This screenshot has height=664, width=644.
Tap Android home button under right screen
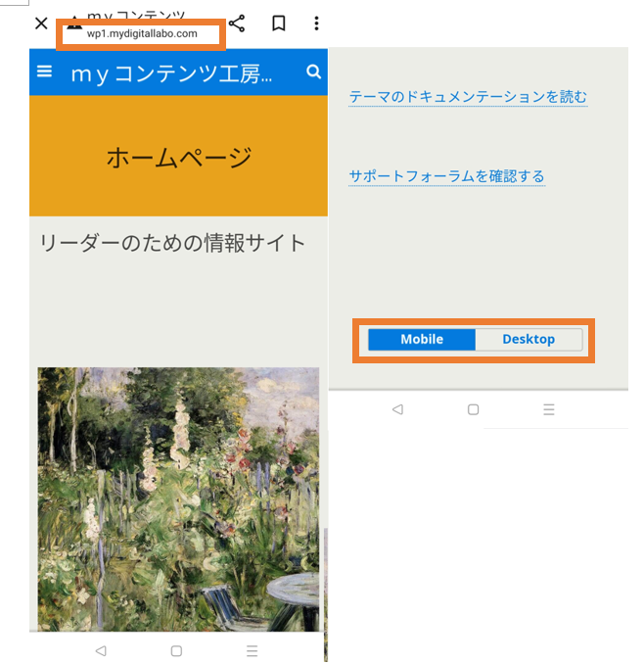tap(473, 409)
